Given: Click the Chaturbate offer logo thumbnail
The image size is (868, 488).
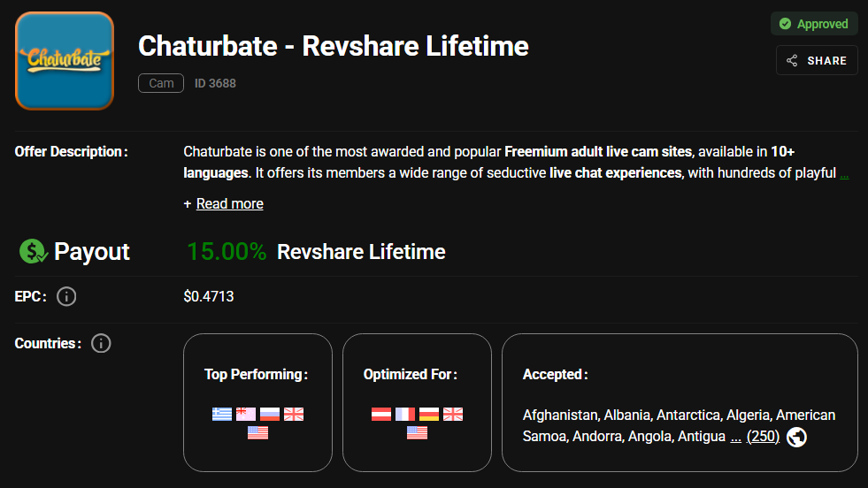Looking at the screenshot, I should tap(65, 61).
